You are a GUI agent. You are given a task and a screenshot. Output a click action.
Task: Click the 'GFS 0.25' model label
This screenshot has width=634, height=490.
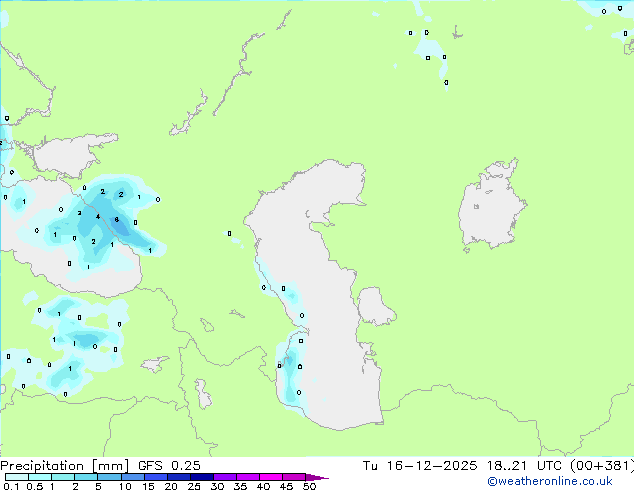point(169,466)
